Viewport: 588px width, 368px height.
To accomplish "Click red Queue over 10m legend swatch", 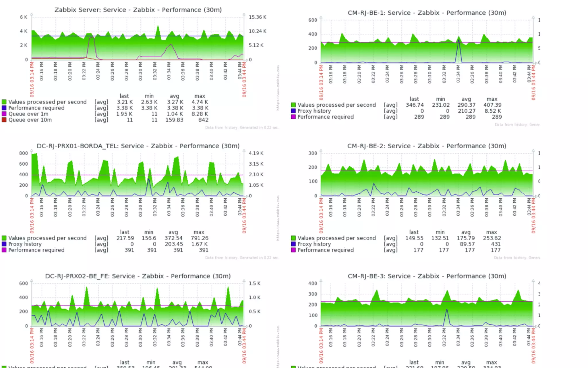I will [x=4, y=120].
